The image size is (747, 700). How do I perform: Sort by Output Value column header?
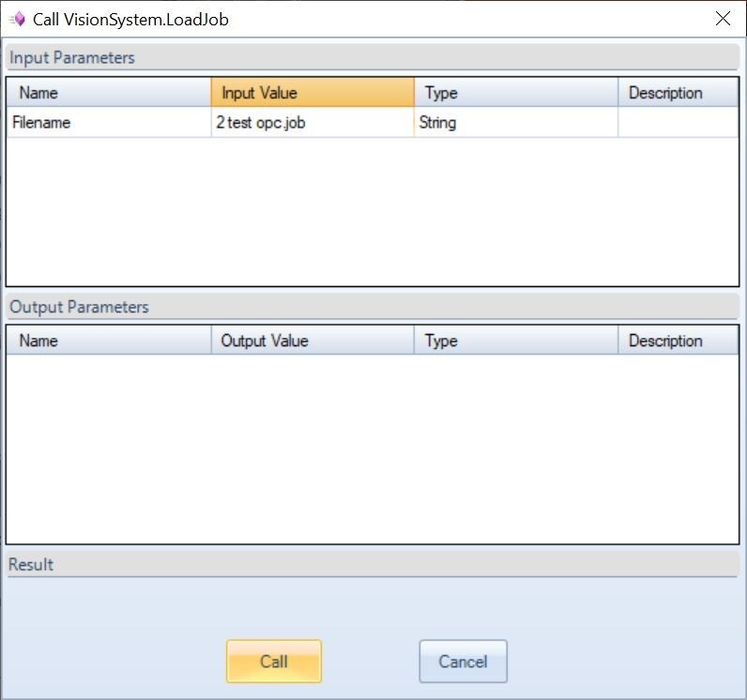pos(312,341)
